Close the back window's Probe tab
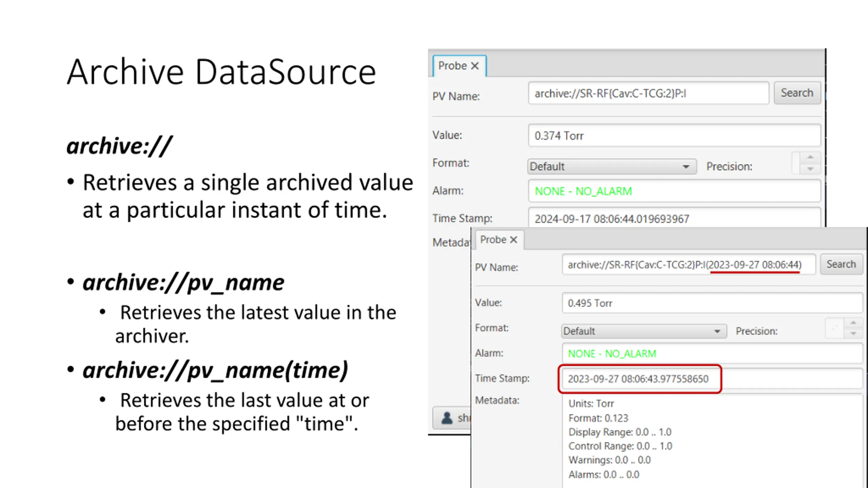 tap(475, 66)
